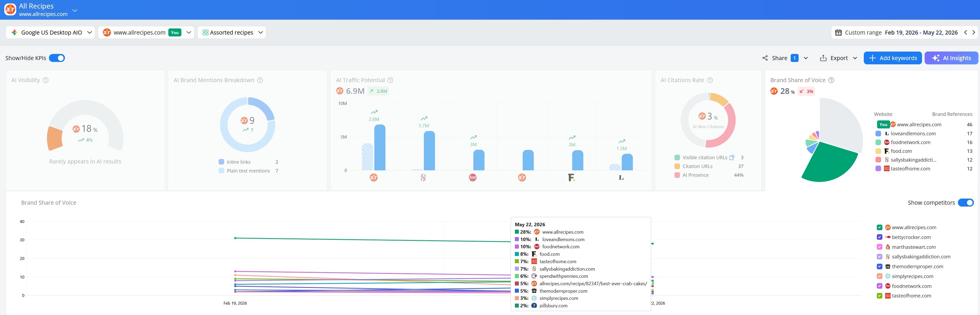Click food.com in the Website table
Image resolution: width=980 pixels, height=315 pixels.
tap(901, 151)
